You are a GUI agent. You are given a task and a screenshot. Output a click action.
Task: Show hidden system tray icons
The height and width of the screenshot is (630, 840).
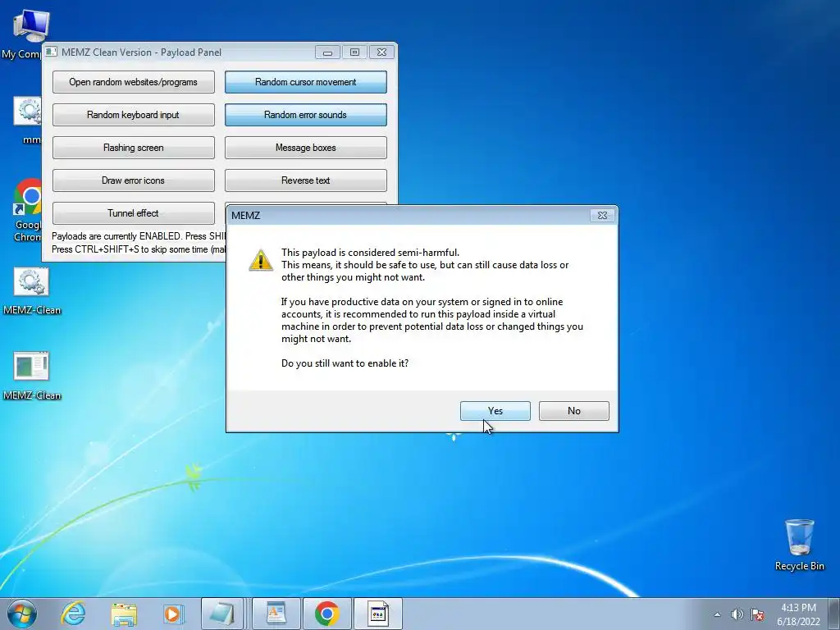pyautogui.click(x=717, y=614)
